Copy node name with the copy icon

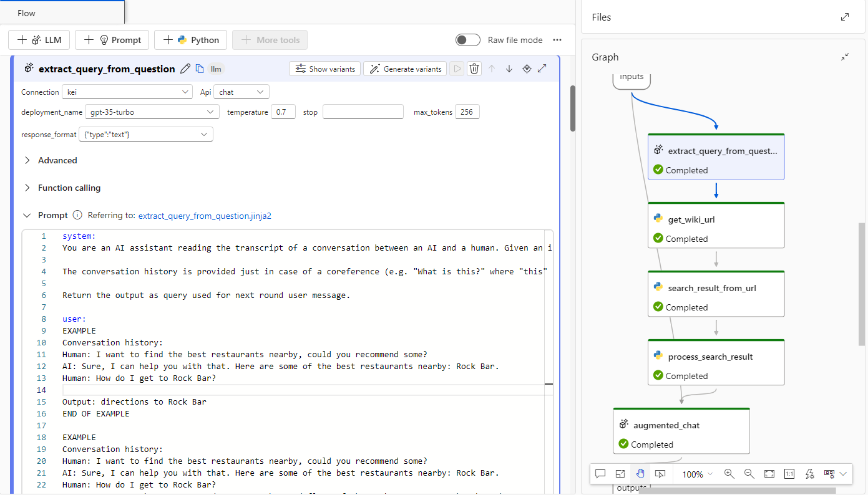[200, 69]
